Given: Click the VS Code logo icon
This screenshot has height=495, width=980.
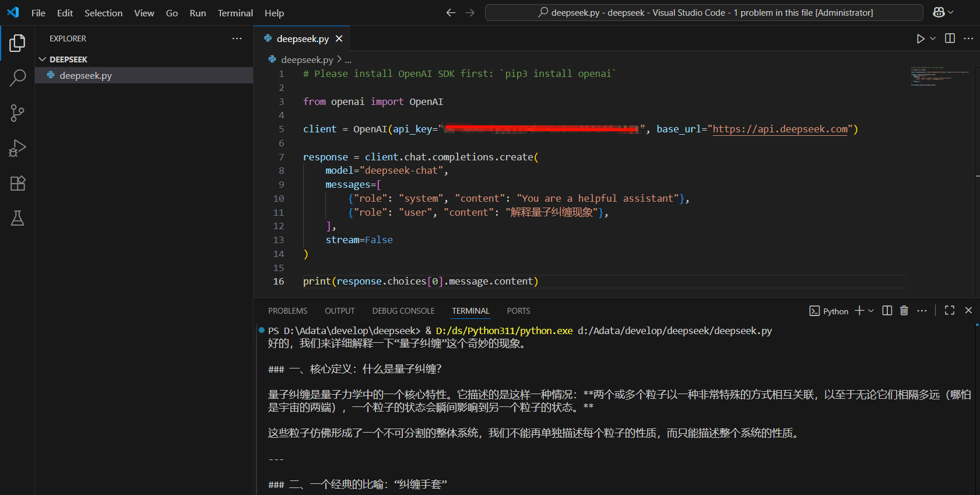Looking at the screenshot, I should (x=13, y=12).
